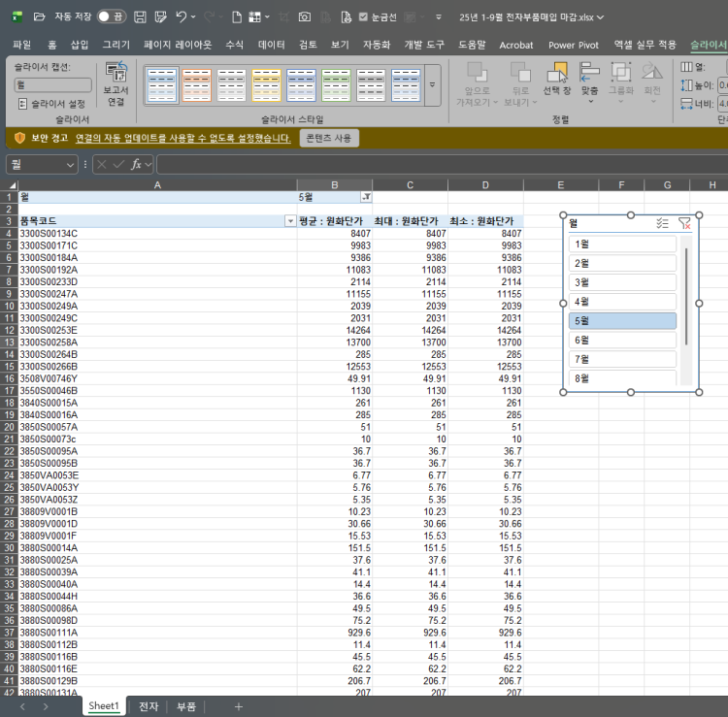Screen dimensions: 728x717
Task: Enable multi-select on the 월 slicer
Action: click(662, 222)
